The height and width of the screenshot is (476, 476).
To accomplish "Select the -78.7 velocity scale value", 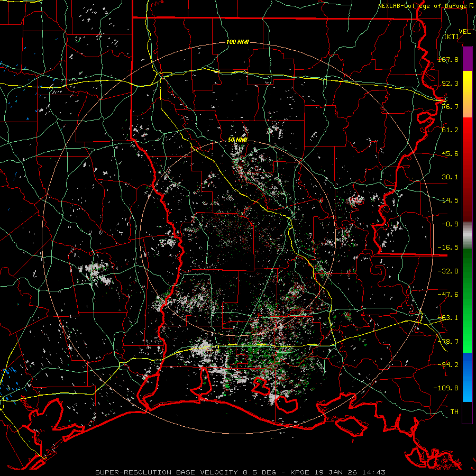I will pyautogui.click(x=448, y=341).
